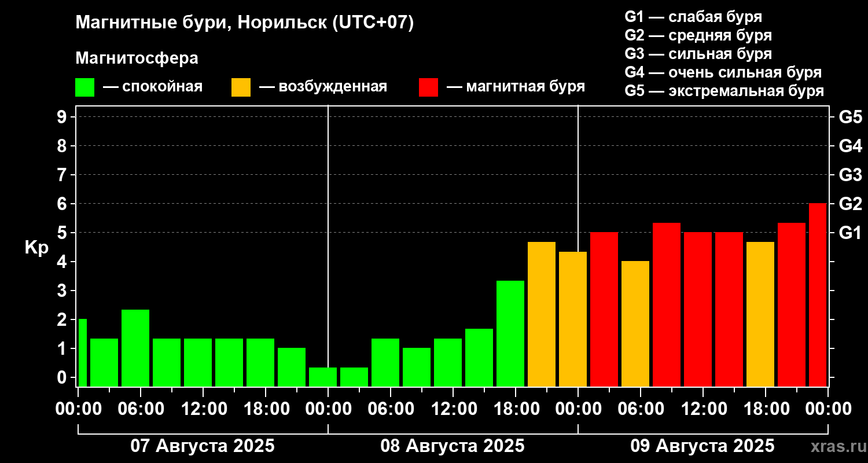Screen dimensions: 868x463
Task: Select the title 'Магнитные бури, Норильск (UTC+07)'
Action: (x=245, y=23)
